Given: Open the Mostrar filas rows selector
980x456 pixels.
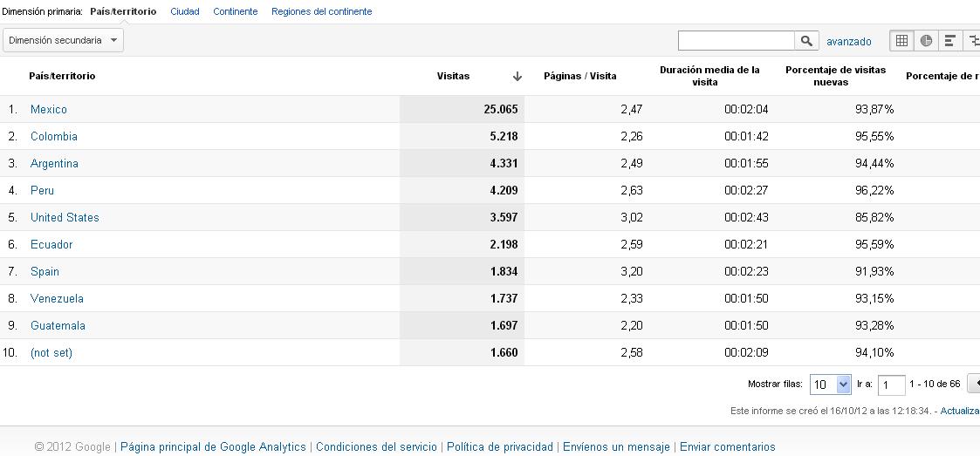Looking at the screenshot, I should [830, 385].
